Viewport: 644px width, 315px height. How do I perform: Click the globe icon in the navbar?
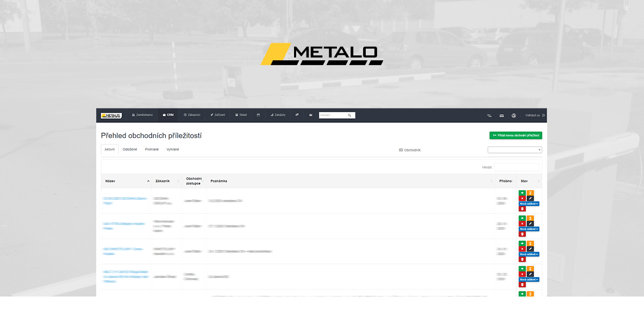point(514,115)
